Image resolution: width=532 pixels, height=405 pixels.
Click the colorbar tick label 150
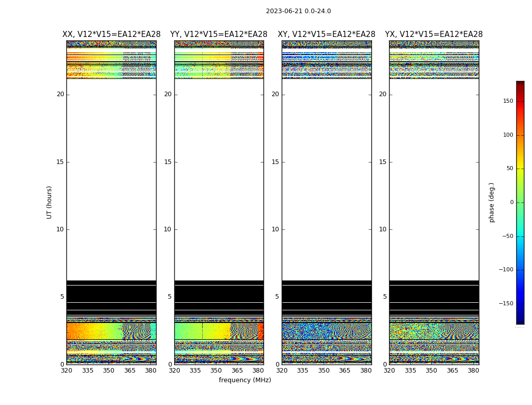point(508,101)
